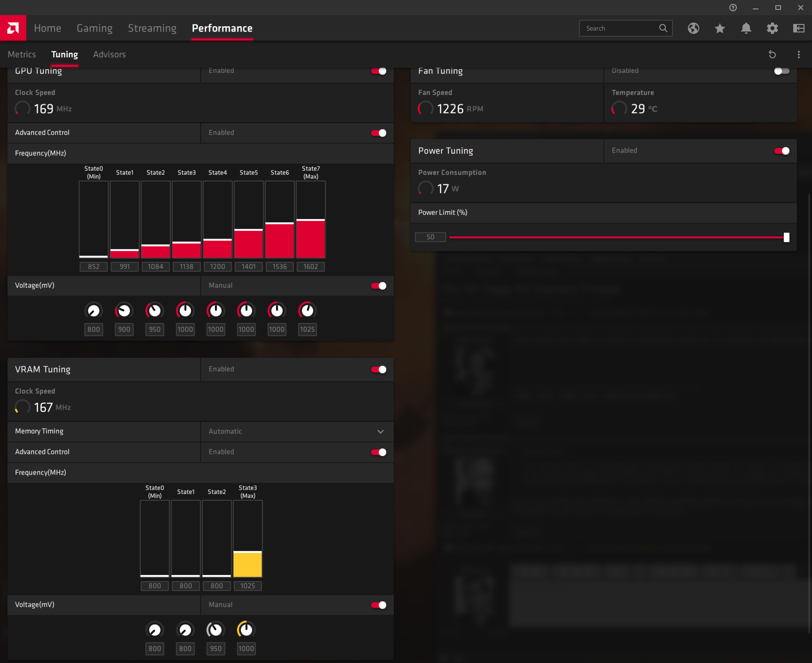This screenshot has width=812, height=663.
Task: Click VRAM State3 (Max) yellow frequency bar
Action: [248, 539]
